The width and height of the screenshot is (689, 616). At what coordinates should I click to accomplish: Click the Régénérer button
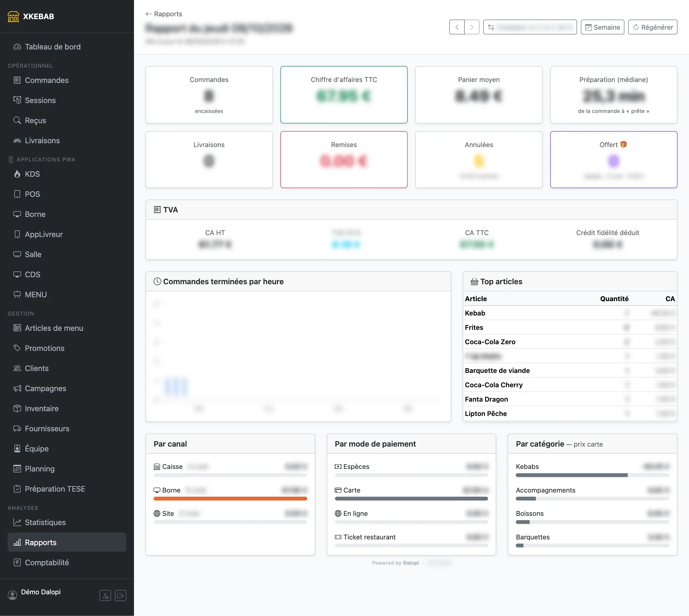(x=652, y=27)
